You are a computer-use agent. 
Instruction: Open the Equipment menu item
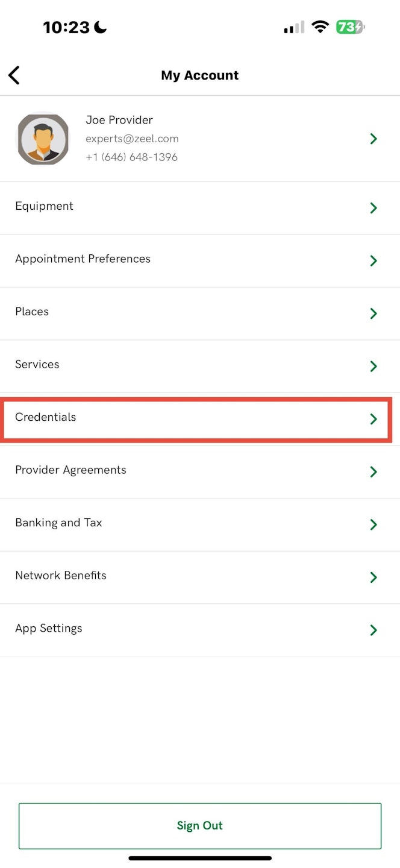pos(45,206)
